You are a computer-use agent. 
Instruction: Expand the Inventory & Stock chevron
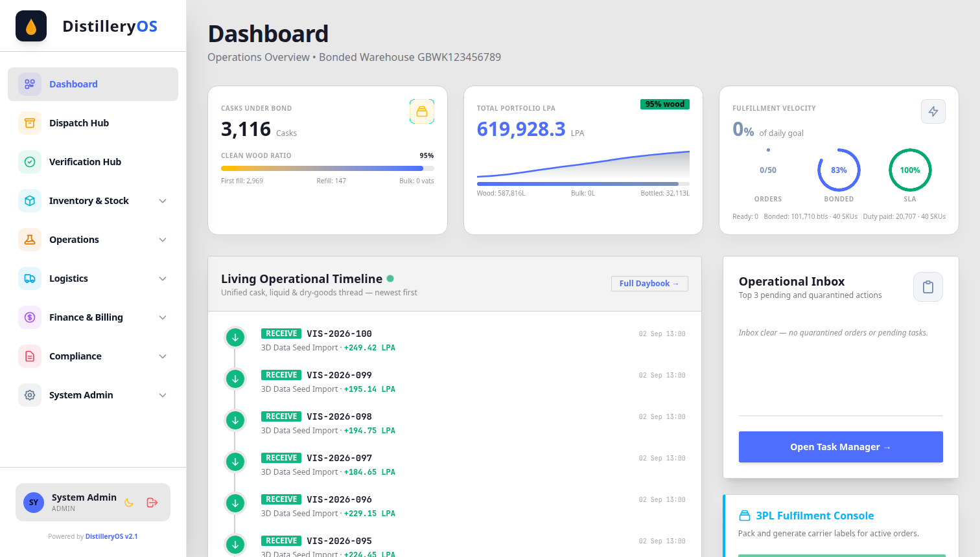click(163, 201)
